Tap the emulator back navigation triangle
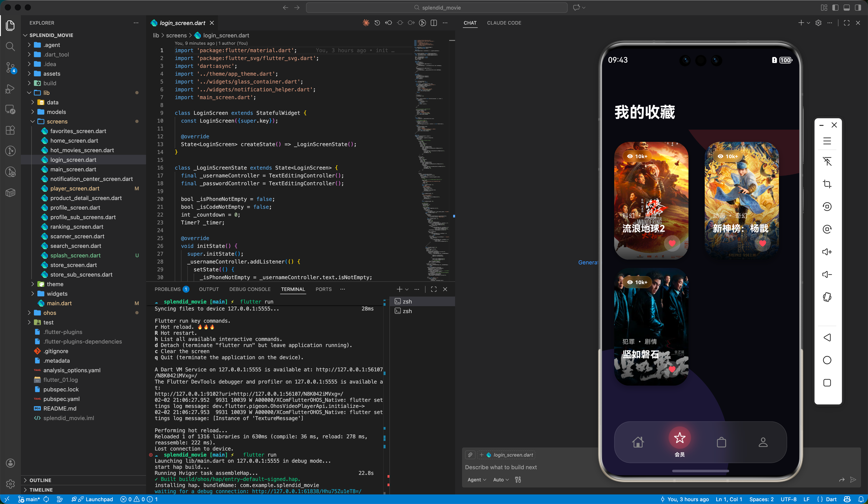Image resolution: width=868 pixels, height=504 pixels. point(827,338)
